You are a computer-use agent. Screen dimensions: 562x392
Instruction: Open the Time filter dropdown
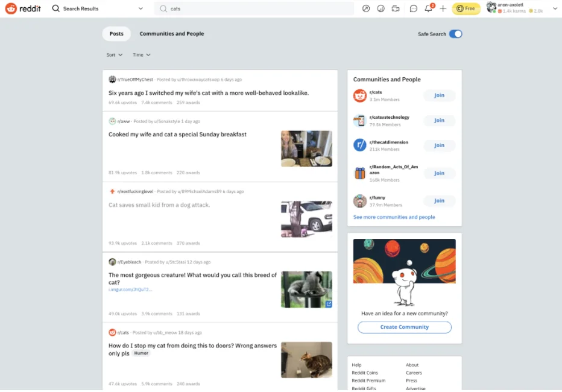[x=140, y=54]
